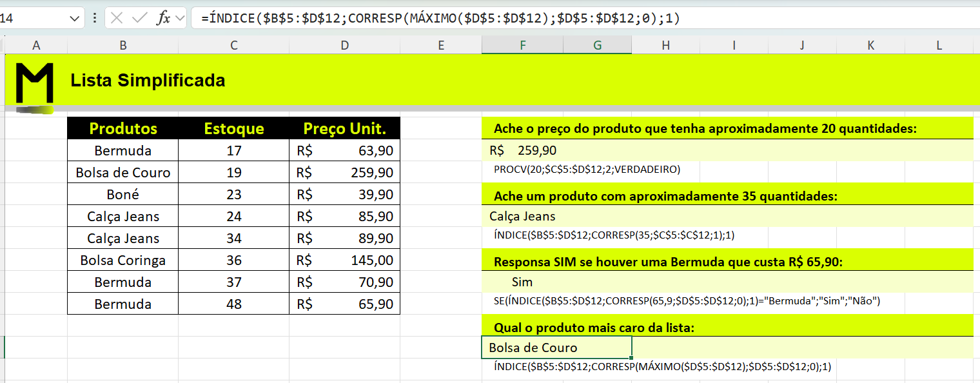Select the Bermuda cell with stock 17
The height and width of the screenshot is (383, 980).
123,151
